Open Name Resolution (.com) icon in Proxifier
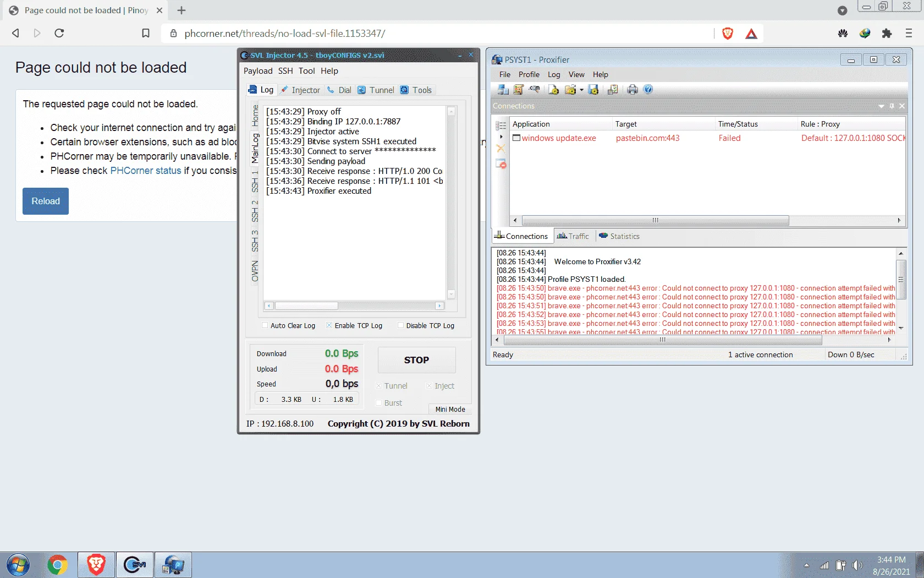Viewport: 924px width, 578px height. (x=534, y=90)
